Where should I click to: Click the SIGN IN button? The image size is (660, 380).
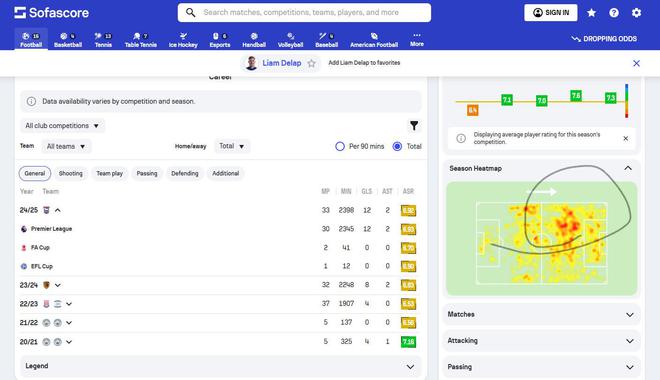click(x=551, y=13)
